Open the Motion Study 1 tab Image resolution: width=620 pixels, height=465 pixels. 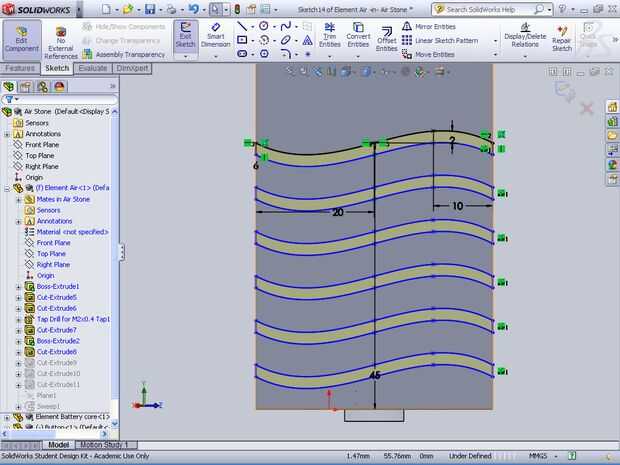tap(105, 445)
